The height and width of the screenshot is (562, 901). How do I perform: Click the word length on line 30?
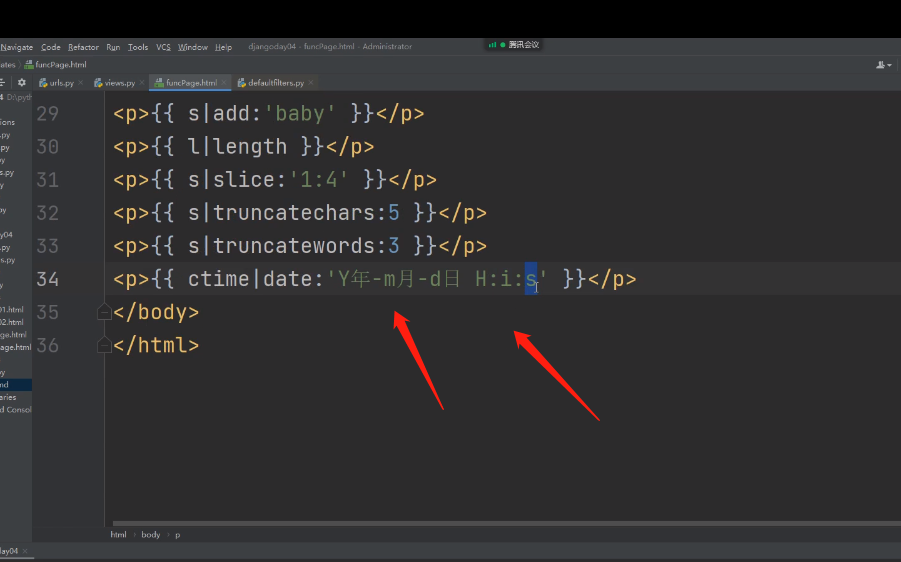pos(250,147)
